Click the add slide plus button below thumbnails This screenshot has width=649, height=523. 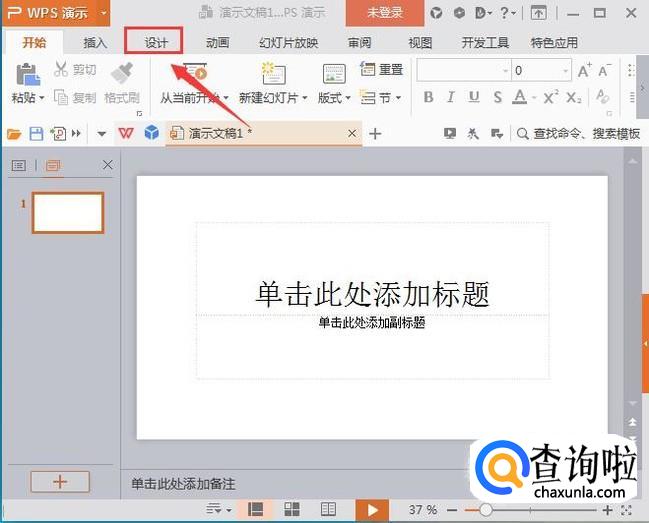(x=60, y=482)
